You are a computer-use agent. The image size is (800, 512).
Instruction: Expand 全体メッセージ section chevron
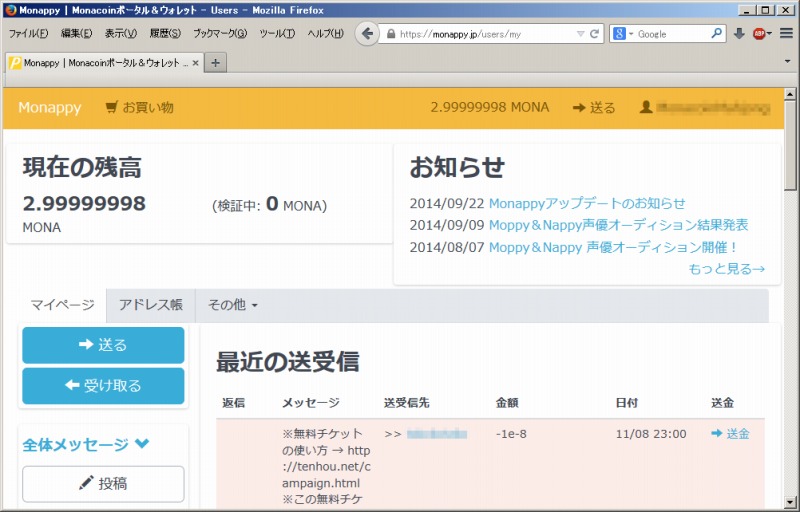click(142, 444)
